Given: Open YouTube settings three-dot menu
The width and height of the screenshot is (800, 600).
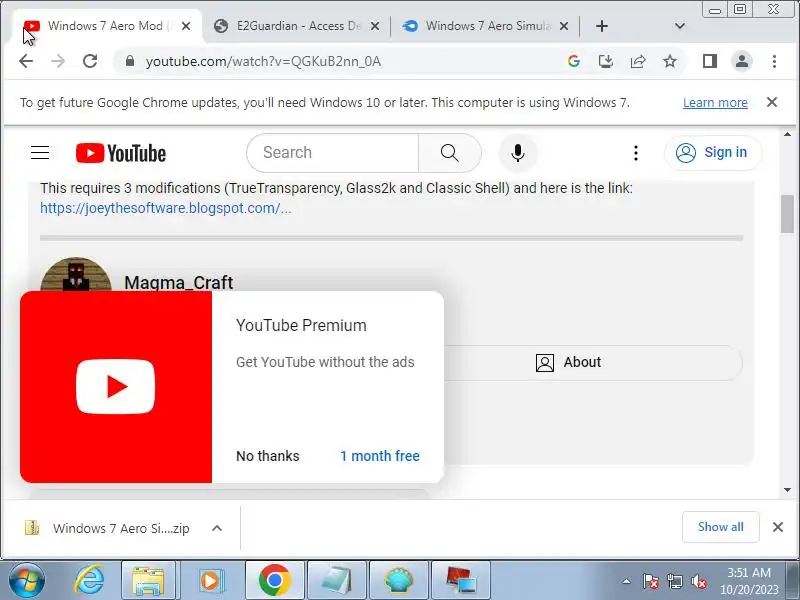Looking at the screenshot, I should point(636,153).
